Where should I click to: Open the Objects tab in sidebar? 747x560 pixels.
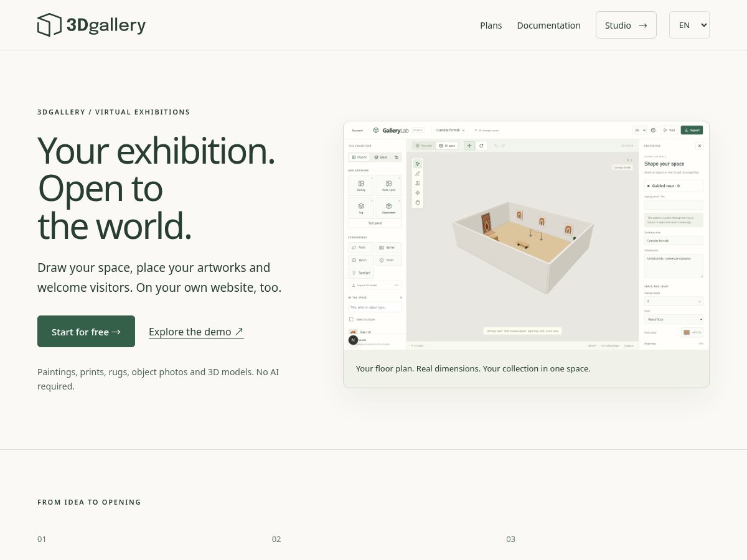click(x=360, y=157)
